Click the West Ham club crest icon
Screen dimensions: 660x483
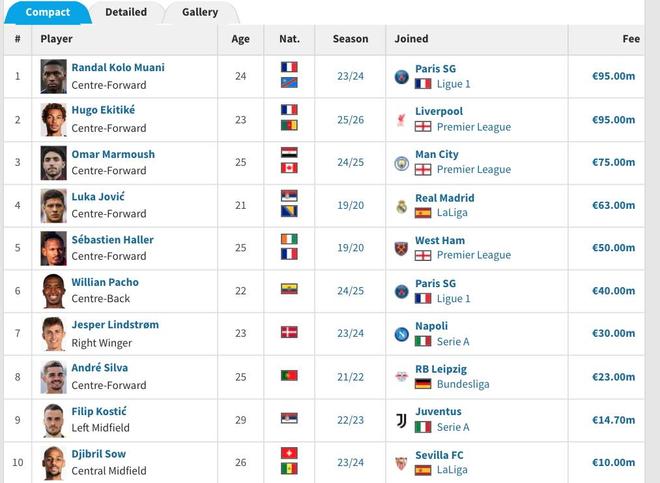(401, 248)
